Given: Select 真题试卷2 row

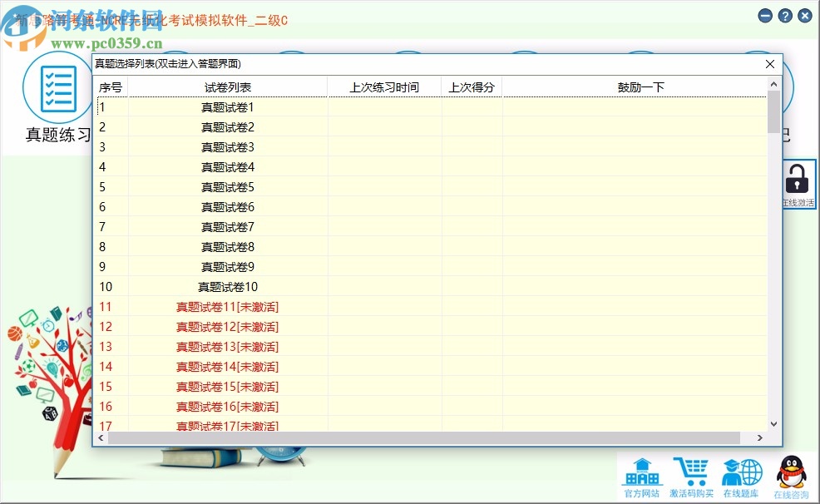Looking at the screenshot, I should [432, 127].
